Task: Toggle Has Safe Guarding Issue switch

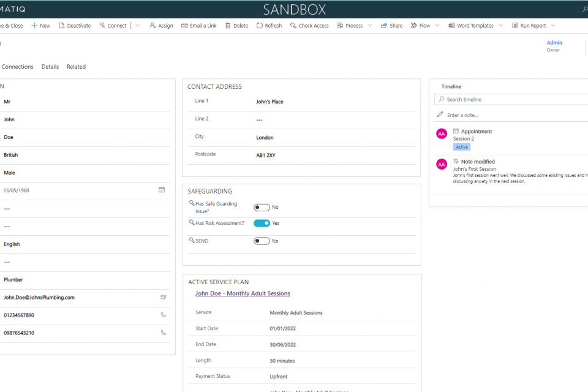Action: (x=262, y=208)
